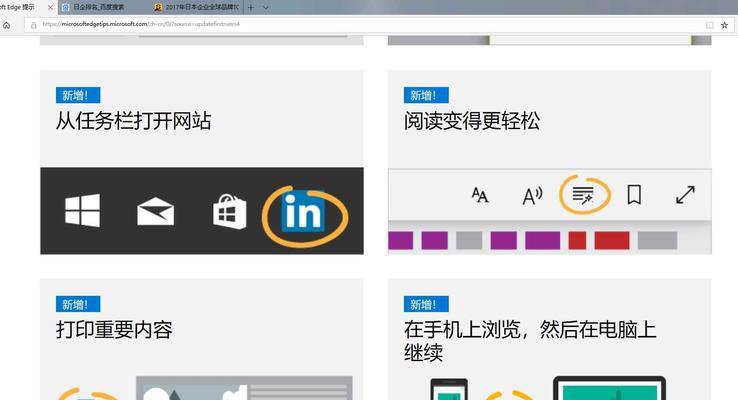Show site info via the lock icon
This screenshot has height=400, width=738.
tap(33, 25)
